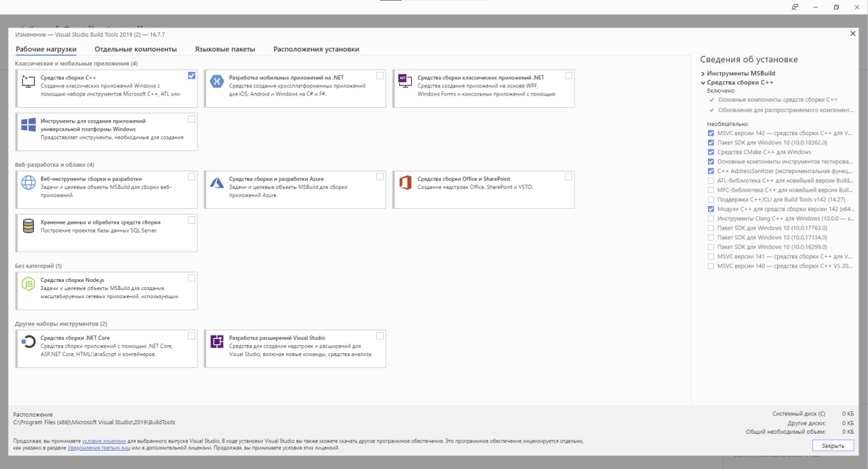The width and height of the screenshot is (868, 469).
Task: Enable 'Поддержка C++/CLI для Build Tools v142'
Action: tap(711, 199)
